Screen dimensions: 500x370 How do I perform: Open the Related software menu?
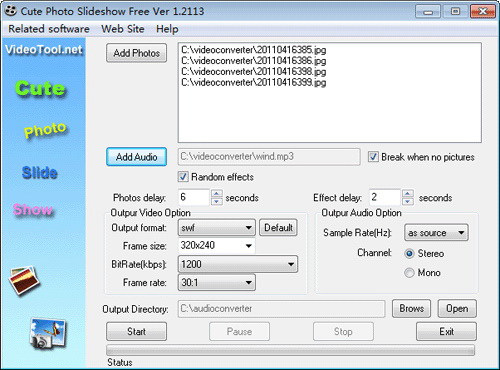pos(49,29)
